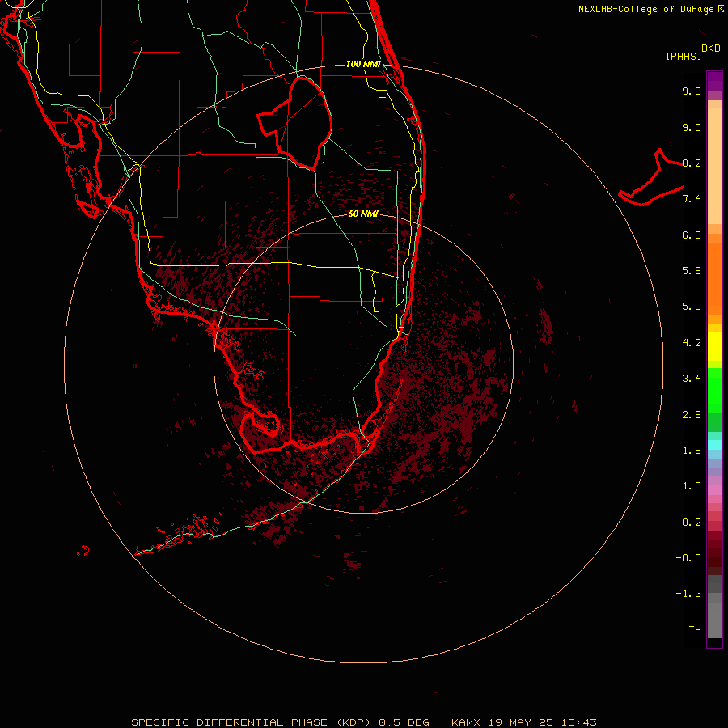Screen dimensions: 728x728
Task: Pick the bright green band on the color scale
Action: pyautogui.click(x=714, y=391)
